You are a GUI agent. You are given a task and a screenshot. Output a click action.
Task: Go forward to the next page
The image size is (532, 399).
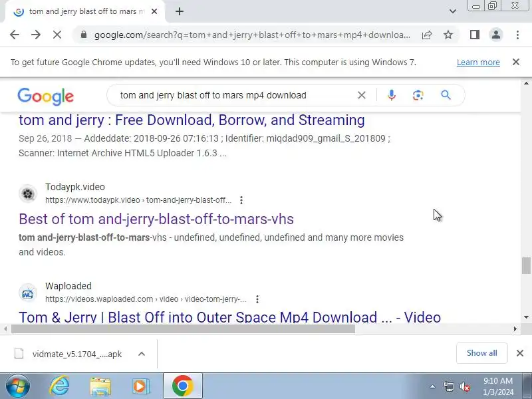click(36, 35)
